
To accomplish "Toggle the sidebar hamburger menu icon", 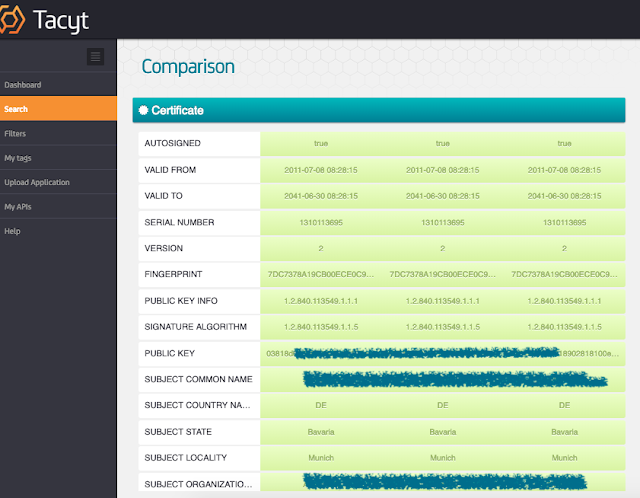I will pyautogui.click(x=96, y=56).
